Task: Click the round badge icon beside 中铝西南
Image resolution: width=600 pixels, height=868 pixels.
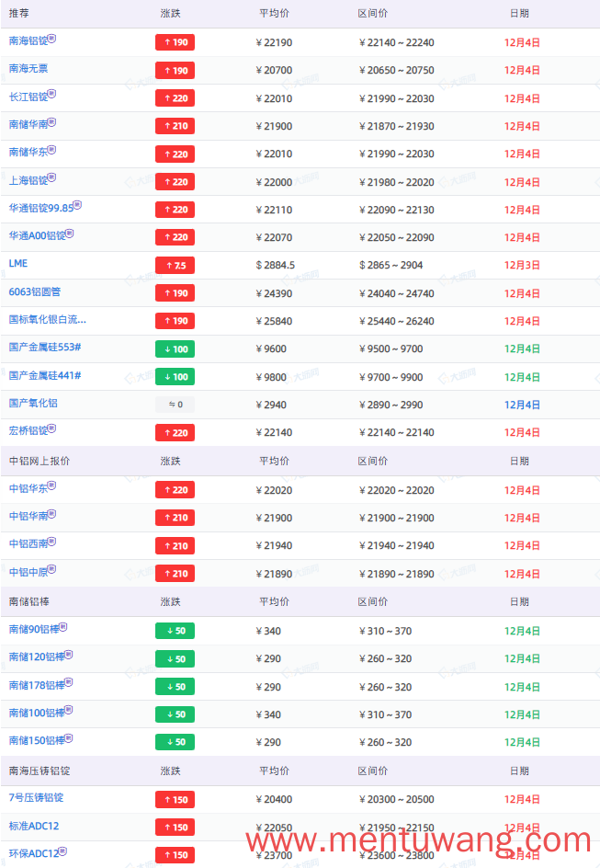Action: [52, 541]
